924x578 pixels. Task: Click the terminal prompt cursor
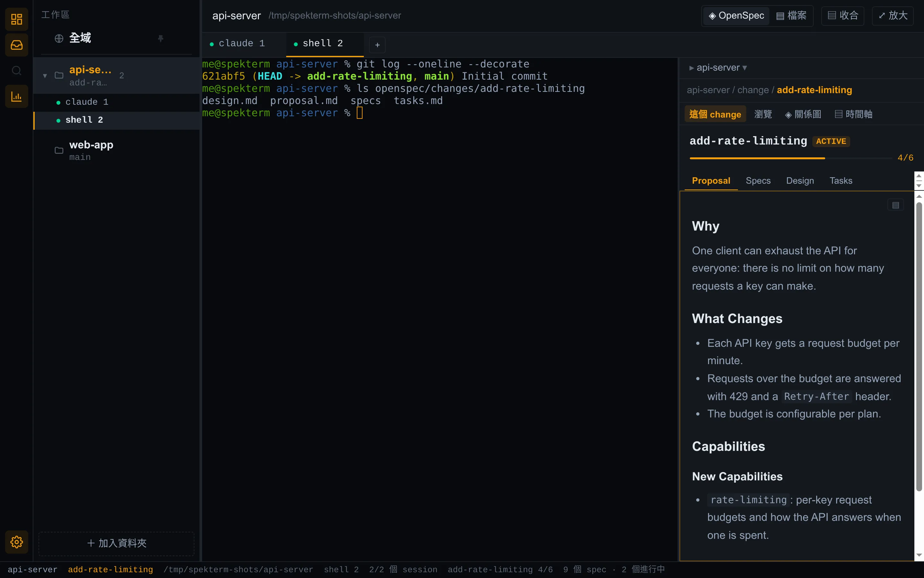(360, 113)
